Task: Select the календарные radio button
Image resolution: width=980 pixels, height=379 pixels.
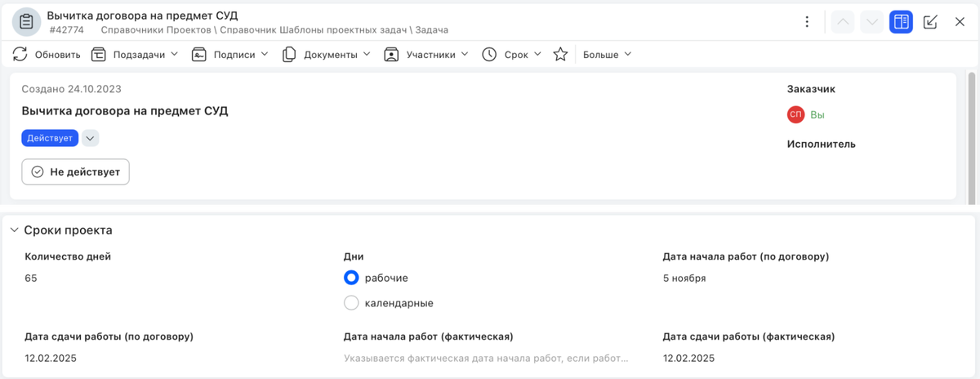Action: click(x=352, y=303)
